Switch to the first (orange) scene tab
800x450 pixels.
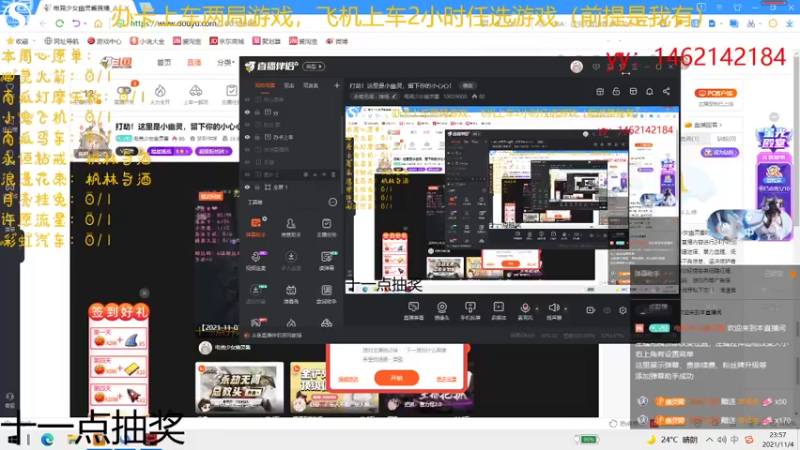coord(265,85)
